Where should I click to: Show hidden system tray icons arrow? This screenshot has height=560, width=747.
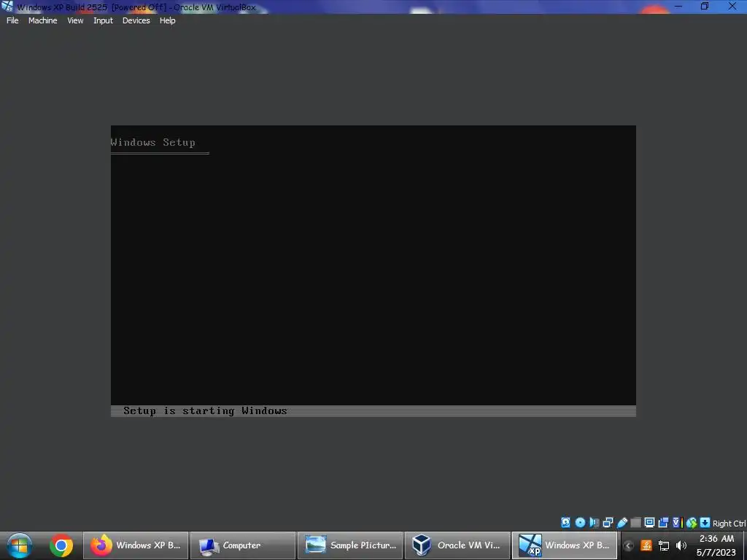(x=628, y=545)
